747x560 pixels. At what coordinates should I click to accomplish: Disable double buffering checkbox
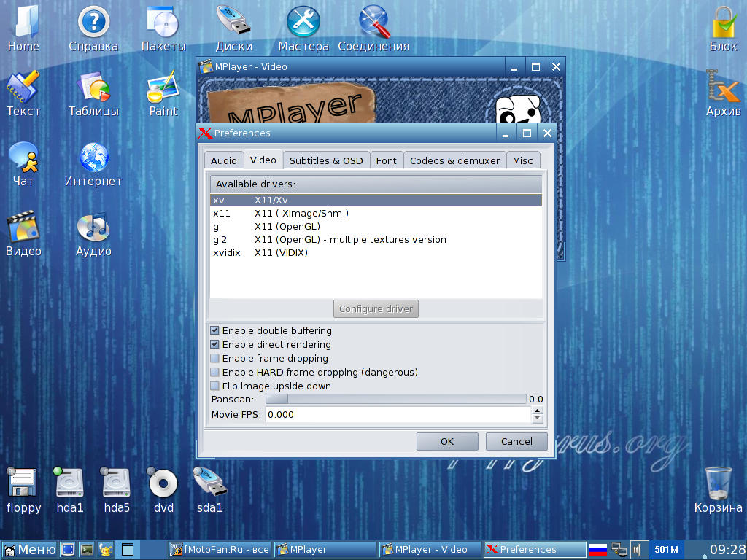(215, 330)
